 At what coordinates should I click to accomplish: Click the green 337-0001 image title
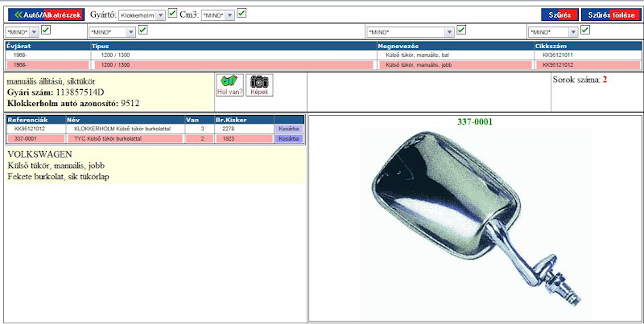(475, 122)
